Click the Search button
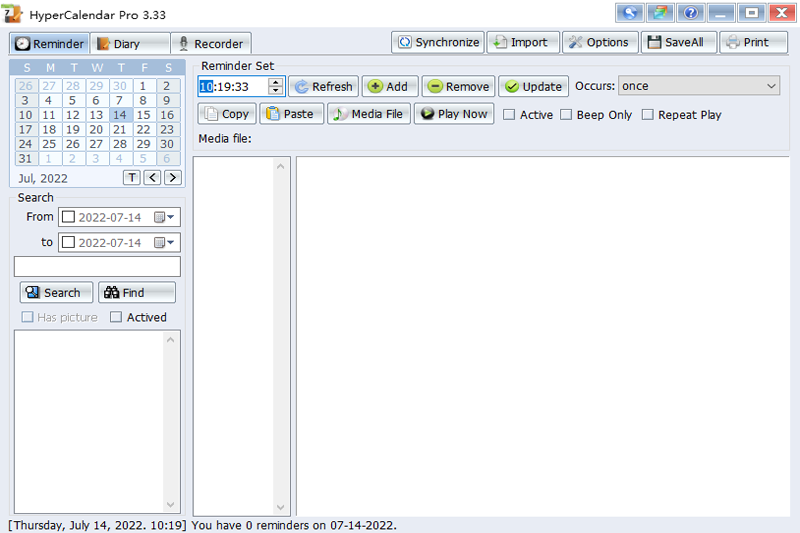 point(57,292)
